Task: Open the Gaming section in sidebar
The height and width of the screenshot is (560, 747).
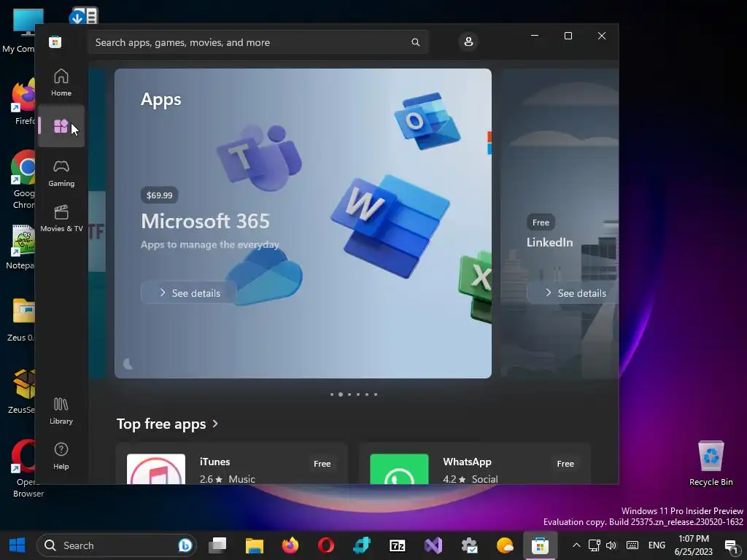Action: tap(61, 173)
